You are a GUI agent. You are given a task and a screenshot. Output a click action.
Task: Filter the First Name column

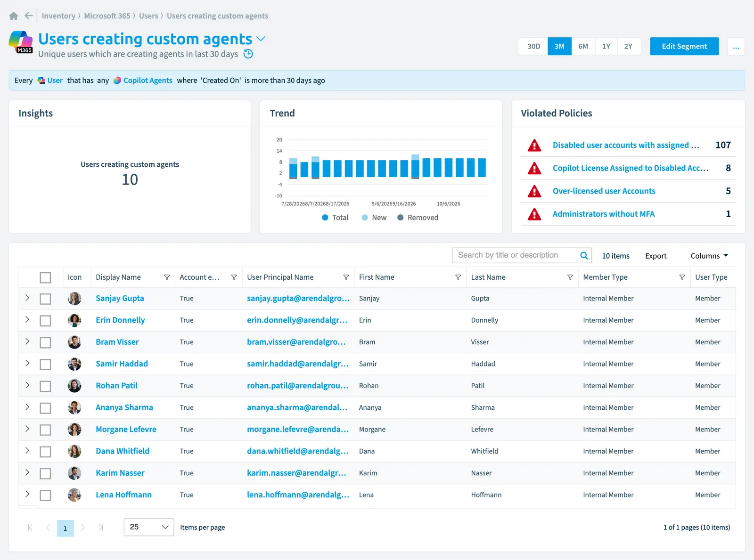pos(458,277)
